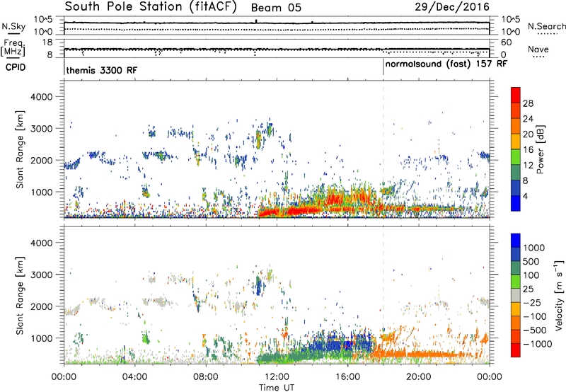Click the '04:00' time axis label
Screen dimensions: 566x392
coord(135,377)
